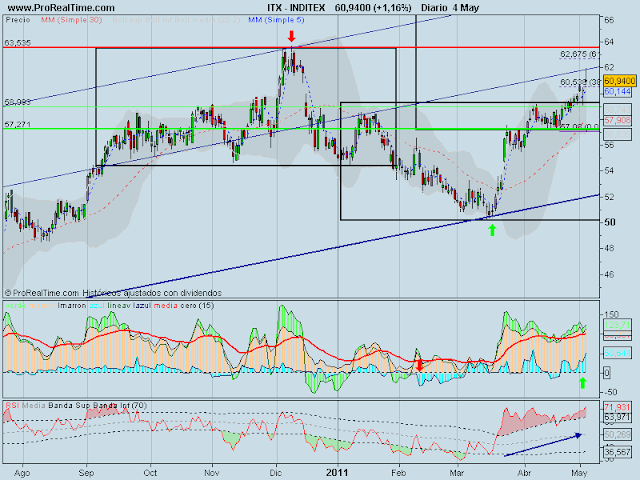Select the azul indicator legend label
Viewport: 640px width, 480px height.
point(97,305)
